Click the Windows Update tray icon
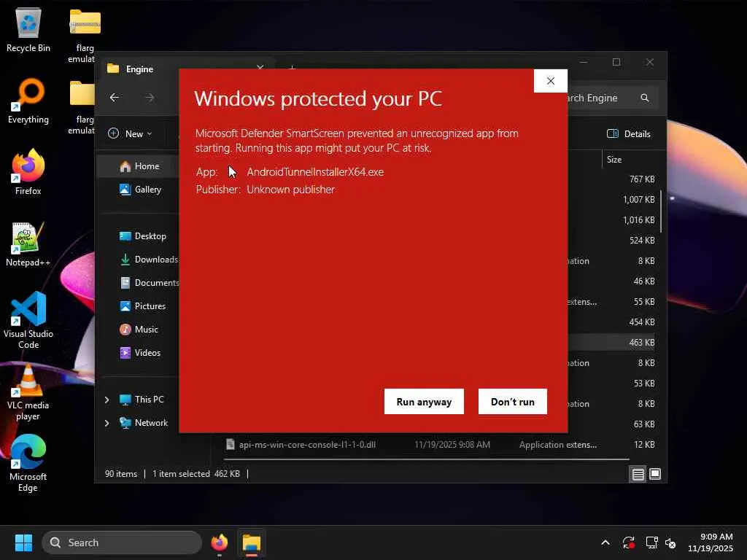The width and height of the screenshot is (747, 560). [628, 542]
